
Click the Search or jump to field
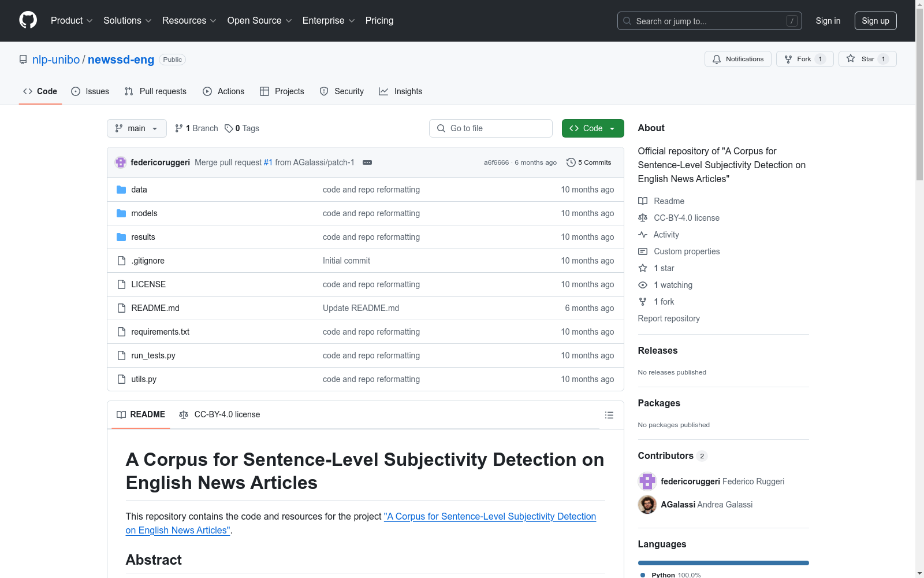coord(710,21)
